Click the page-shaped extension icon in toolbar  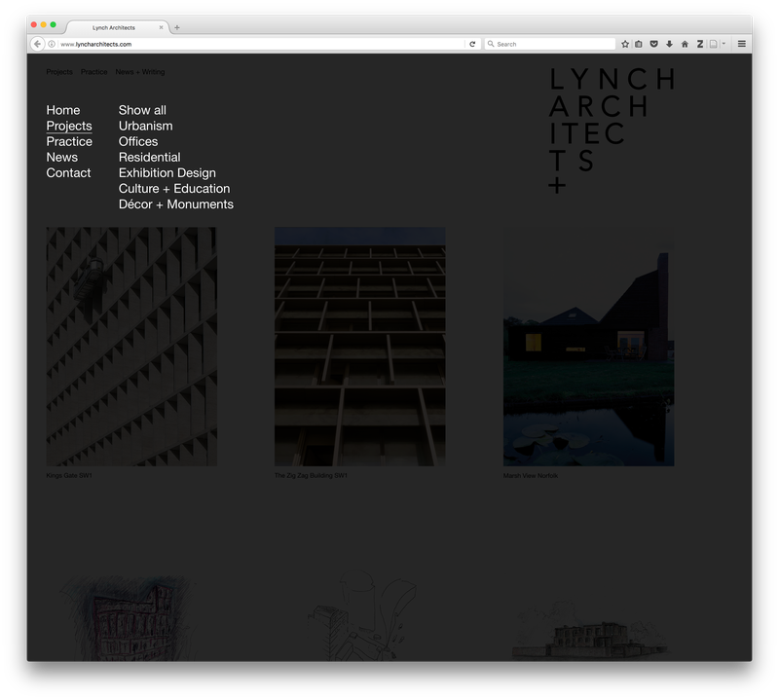tap(714, 44)
